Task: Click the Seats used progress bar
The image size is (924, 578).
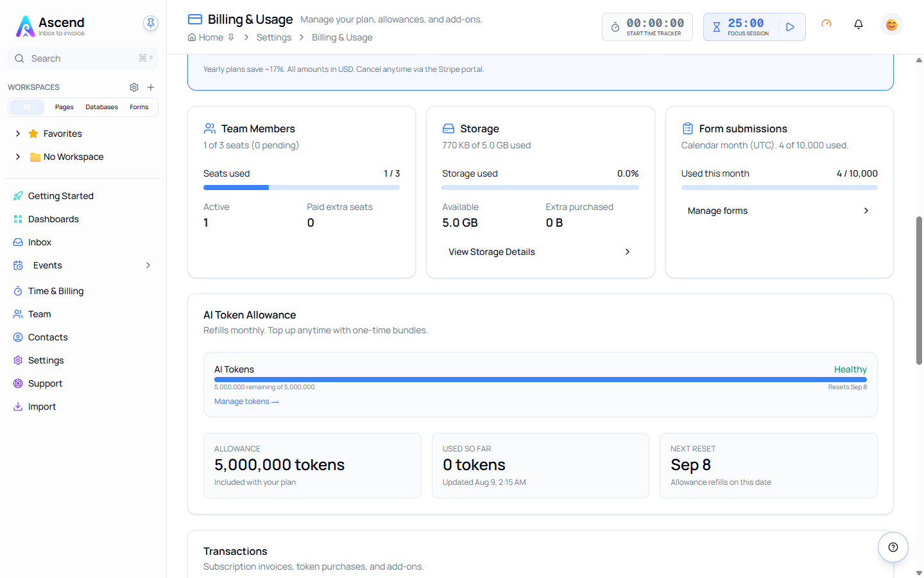Action: click(x=302, y=188)
